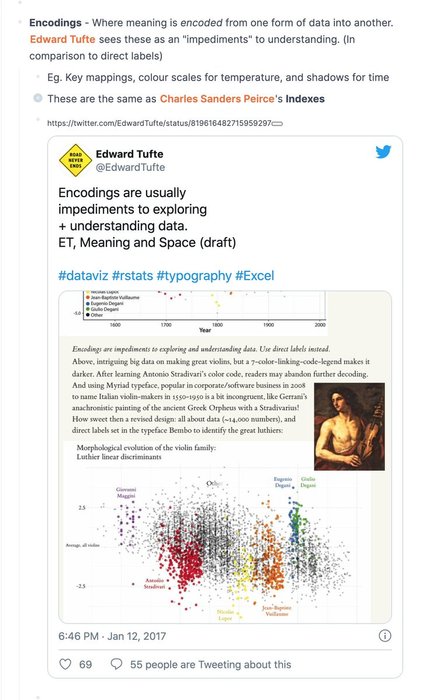Open the violin scatterplot image in tweet
The height and width of the screenshot is (700, 431).
pos(225,457)
